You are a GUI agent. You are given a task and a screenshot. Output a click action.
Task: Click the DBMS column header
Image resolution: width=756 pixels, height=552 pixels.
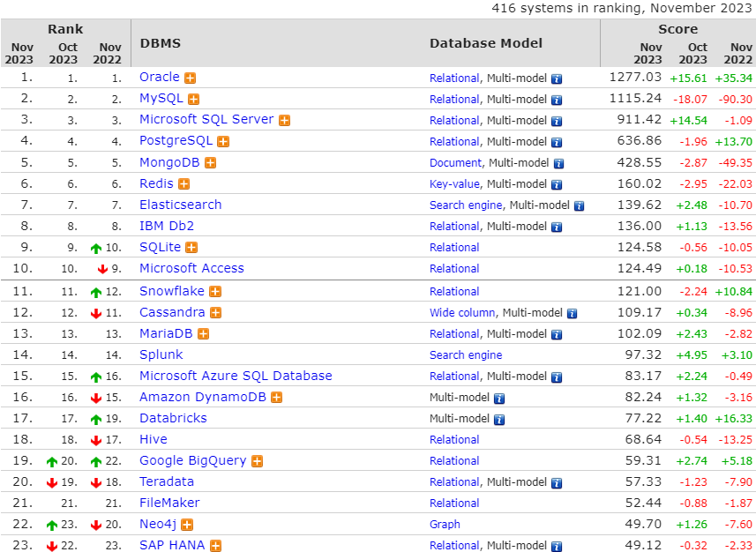tap(161, 43)
